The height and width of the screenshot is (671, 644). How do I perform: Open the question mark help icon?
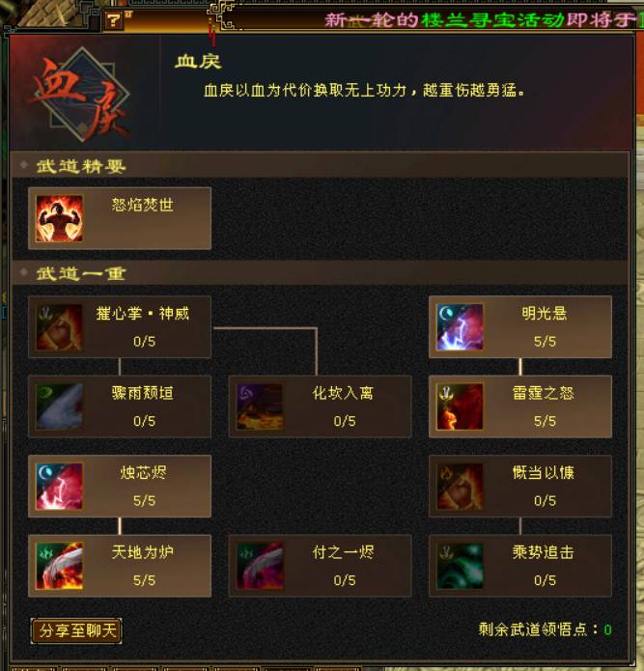point(113,20)
